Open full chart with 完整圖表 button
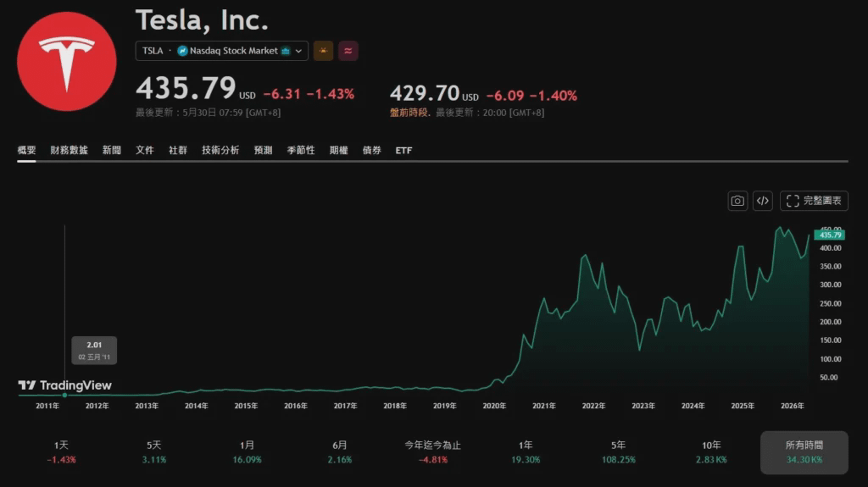The image size is (868, 487). tap(814, 201)
